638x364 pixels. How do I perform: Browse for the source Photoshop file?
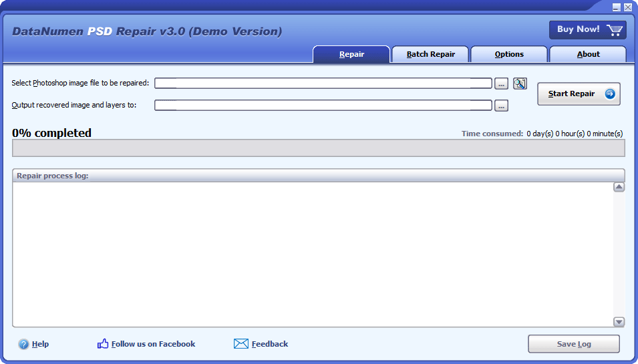click(x=501, y=83)
